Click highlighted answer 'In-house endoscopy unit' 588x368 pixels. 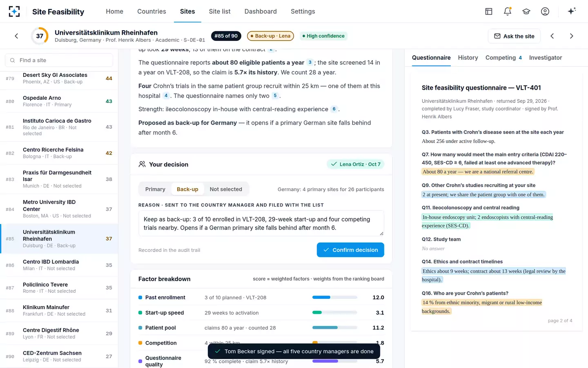tap(487, 221)
